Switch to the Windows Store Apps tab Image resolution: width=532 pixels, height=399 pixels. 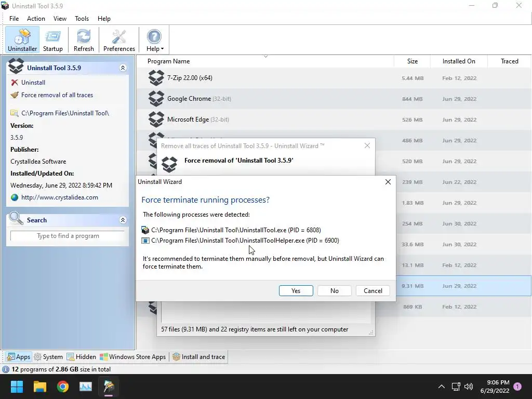[132, 357]
